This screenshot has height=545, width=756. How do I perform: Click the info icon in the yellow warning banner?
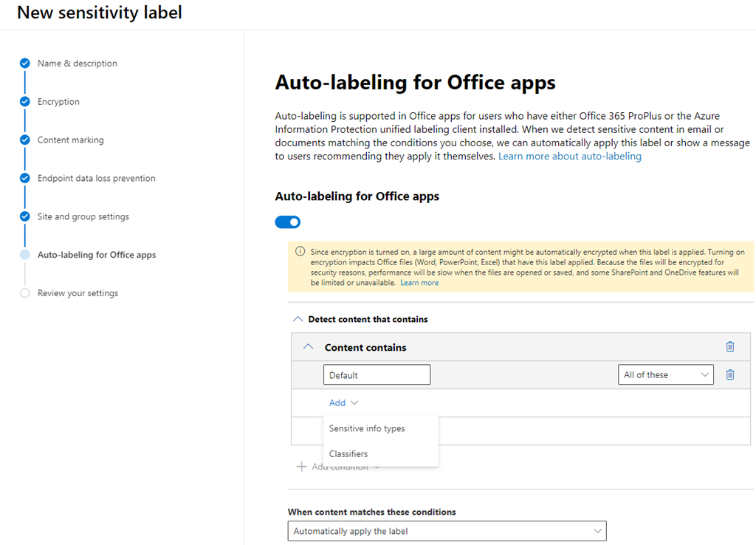click(x=300, y=252)
